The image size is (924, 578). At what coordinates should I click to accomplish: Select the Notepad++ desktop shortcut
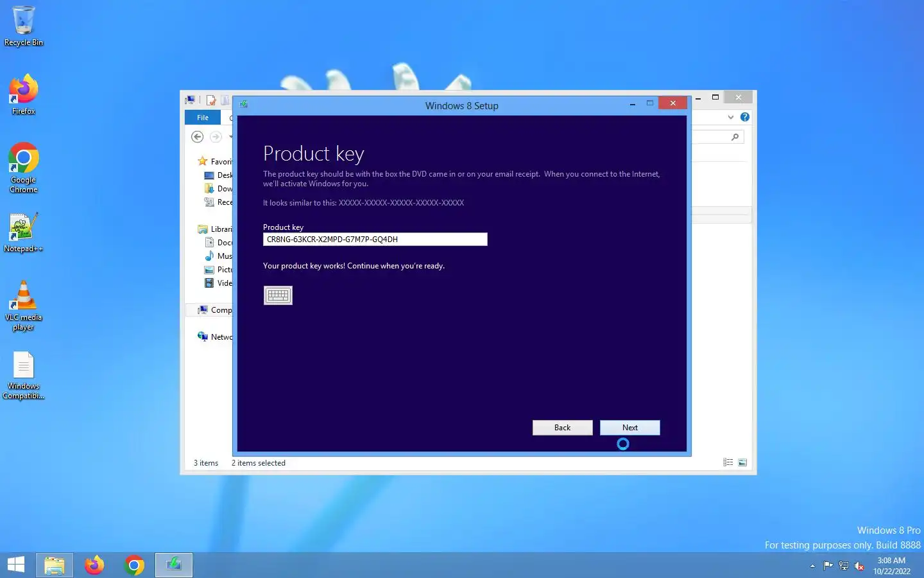(24, 233)
